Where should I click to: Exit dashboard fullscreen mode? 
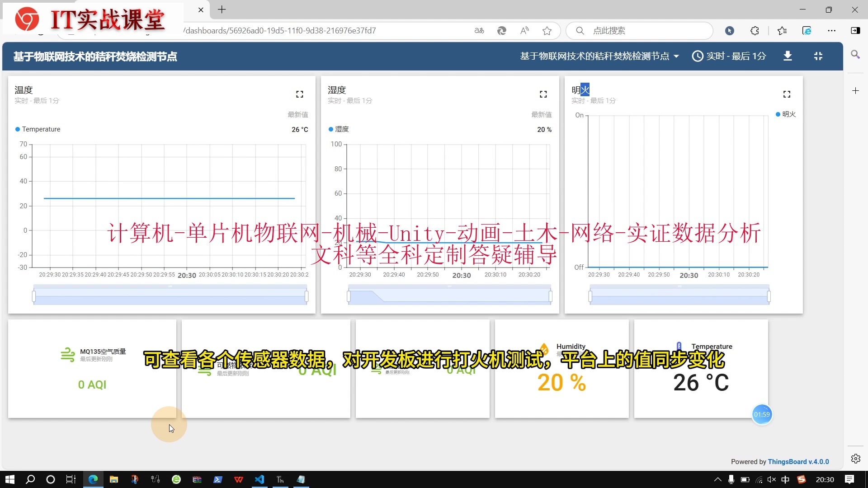tap(818, 56)
